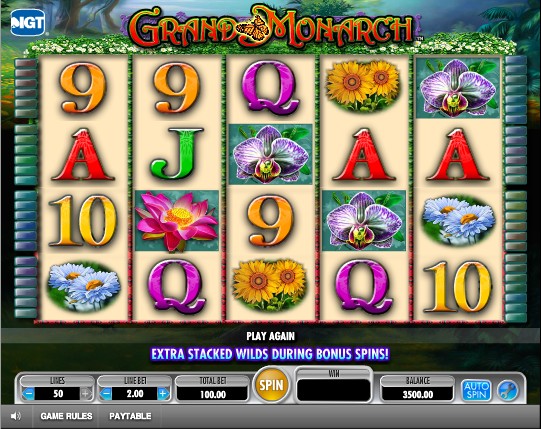
Task: Click the Total Bet value field
Action: pyautogui.click(x=213, y=394)
